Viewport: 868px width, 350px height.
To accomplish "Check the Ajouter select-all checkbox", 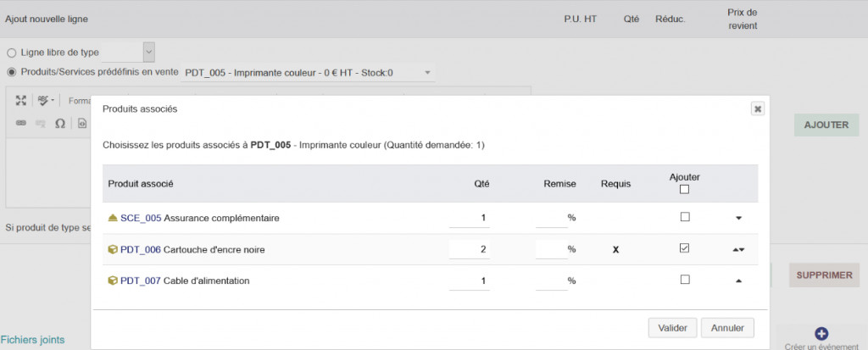I will (684, 189).
